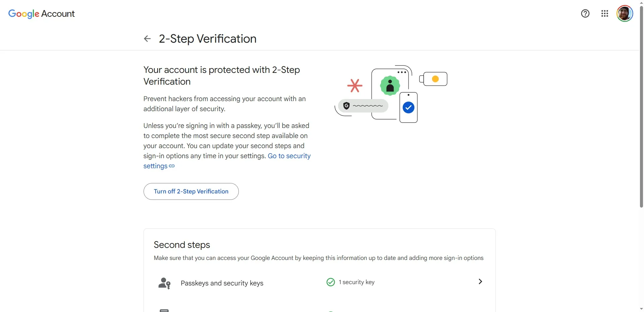Image resolution: width=644 pixels, height=312 pixels.
Task: Open the 2-Step Verification page title
Action: coord(207,39)
